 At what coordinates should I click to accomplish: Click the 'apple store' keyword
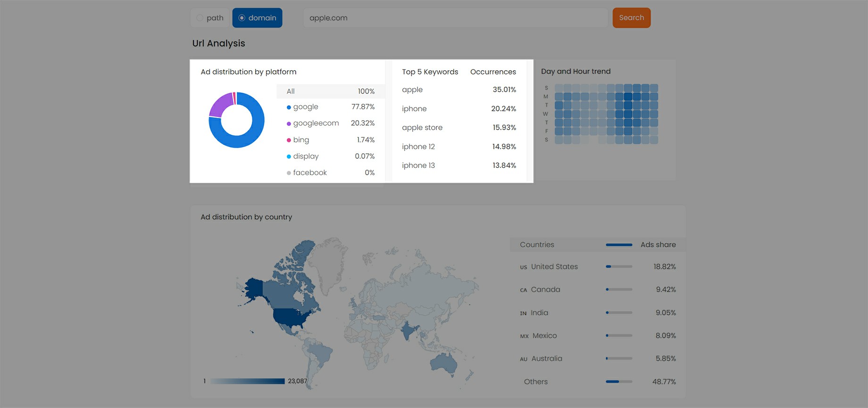422,127
